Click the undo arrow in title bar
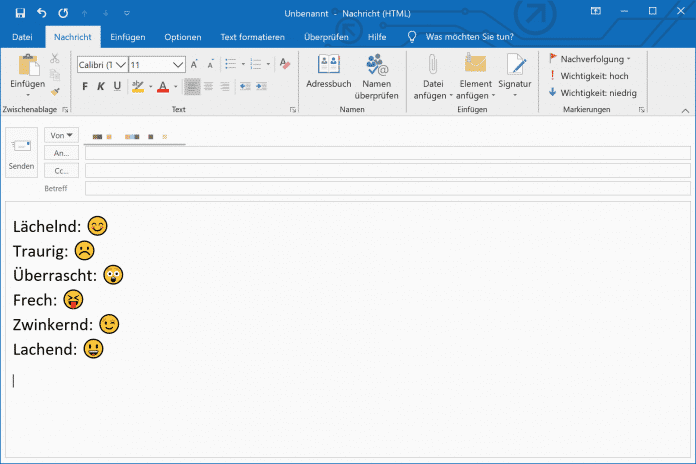 click(42, 12)
